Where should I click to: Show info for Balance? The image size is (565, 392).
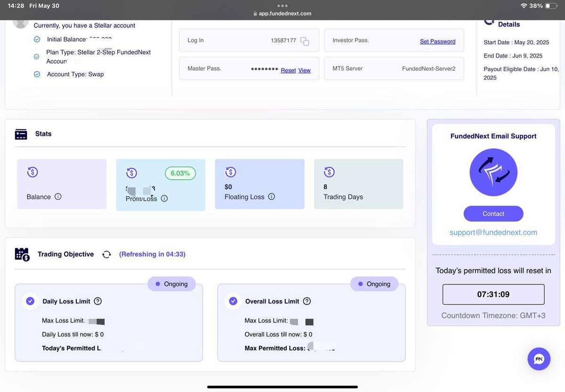(x=58, y=197)
